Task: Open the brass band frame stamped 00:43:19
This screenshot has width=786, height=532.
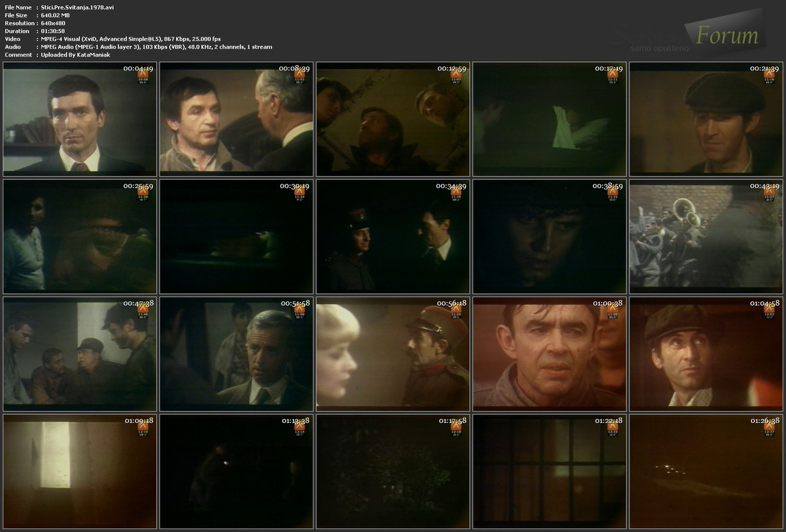Action: pyautogui.click(x=705, y=237)
